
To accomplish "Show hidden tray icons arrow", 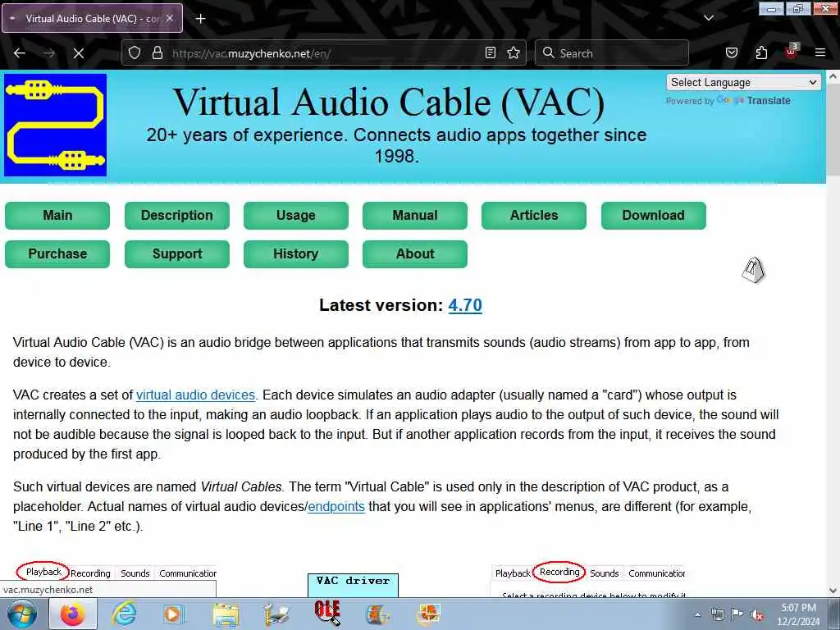I will pyautogui.click(x=697, y=614).
